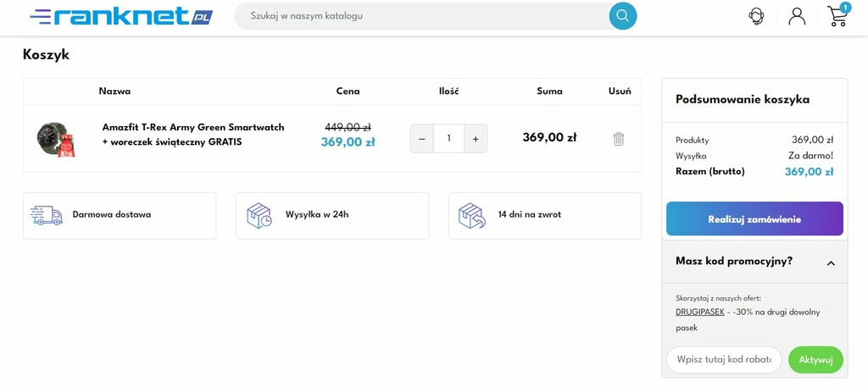868x387 pixels.
Task: Click the Ilość column header
Action: pyautogui.click(x=448, y=91)
